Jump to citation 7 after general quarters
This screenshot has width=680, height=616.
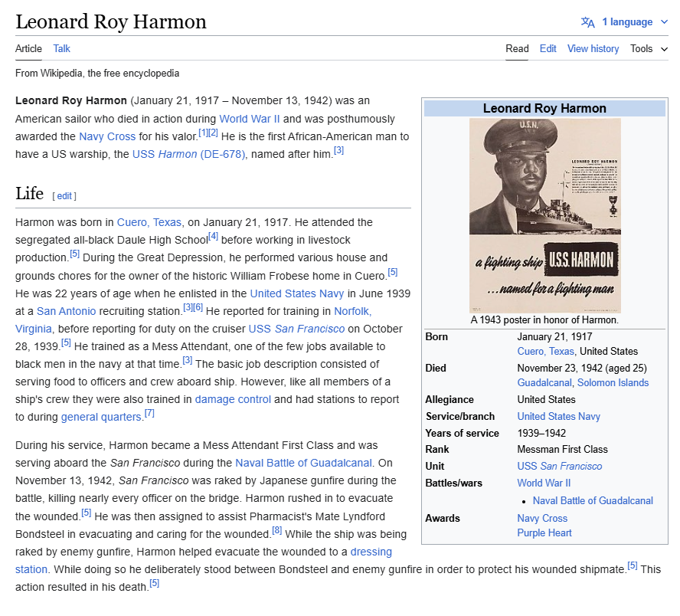(x=149, y=414)
